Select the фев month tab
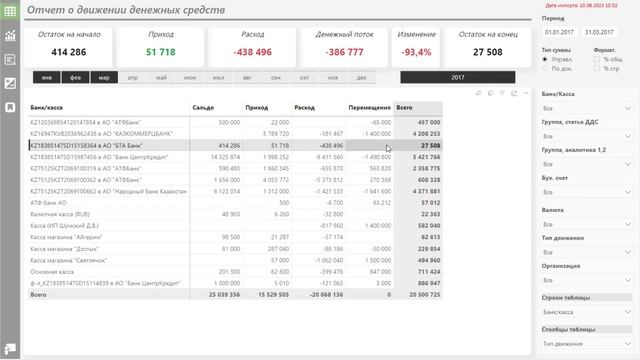The width and height of the screenshot is (640, 360). pos(75,77)
